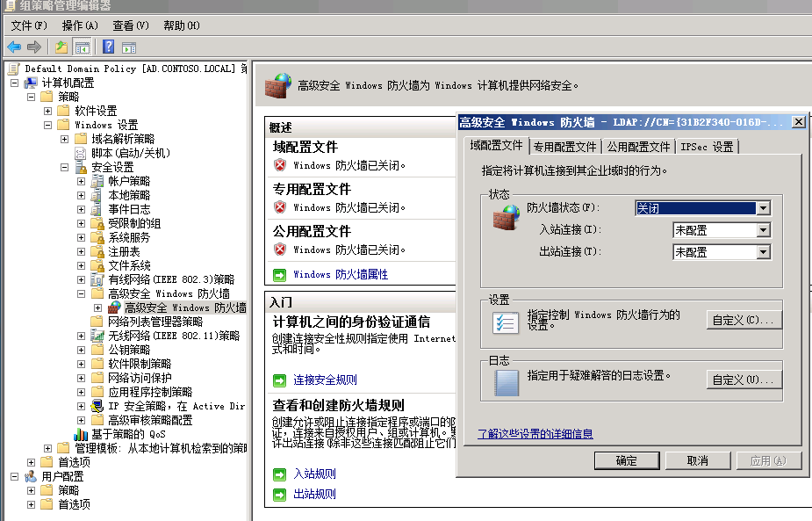Select 网络列表管理器策略 in the tree
Screen dimensions: 812x521
click(x=155, y=322)
